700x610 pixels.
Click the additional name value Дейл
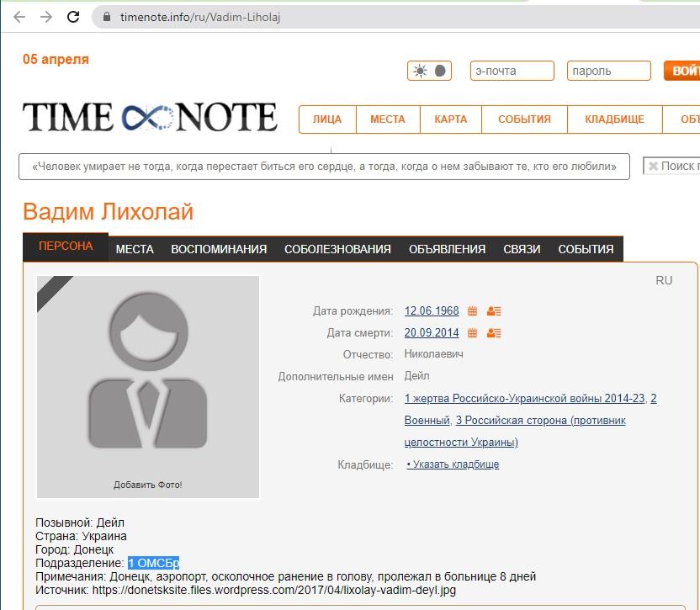click(x=417, y=376)
